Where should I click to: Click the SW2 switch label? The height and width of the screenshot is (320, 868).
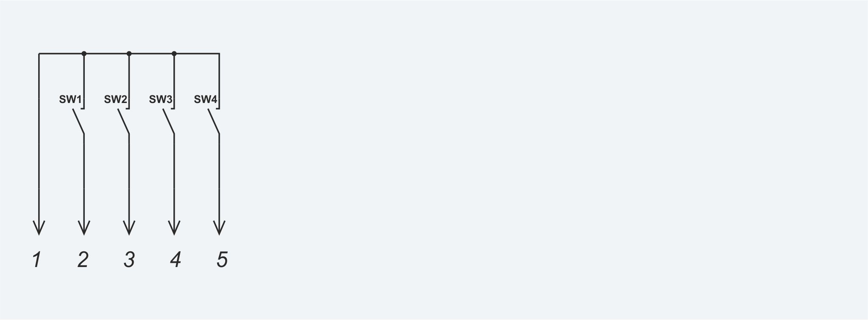(115, 100)
